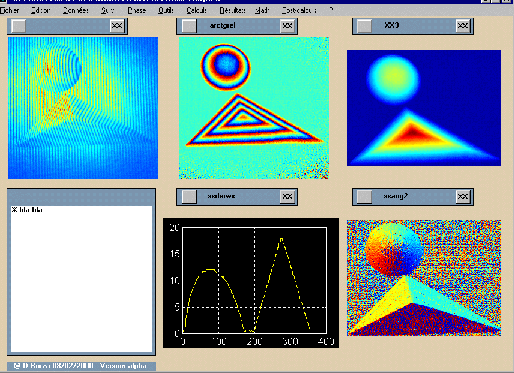This screenshot has height=373, width=514.
Task: Click XX button on the bottom-right 3D panel
Action: click(463, 196)
